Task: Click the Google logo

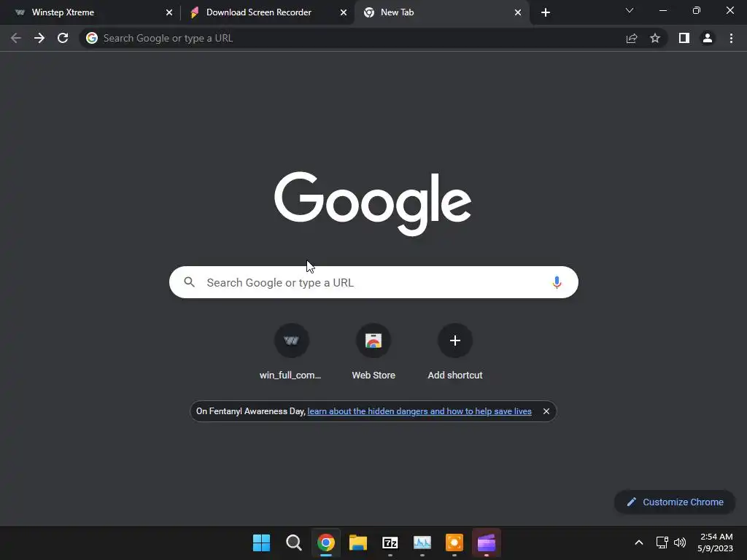Action: [x=373, y=203]
